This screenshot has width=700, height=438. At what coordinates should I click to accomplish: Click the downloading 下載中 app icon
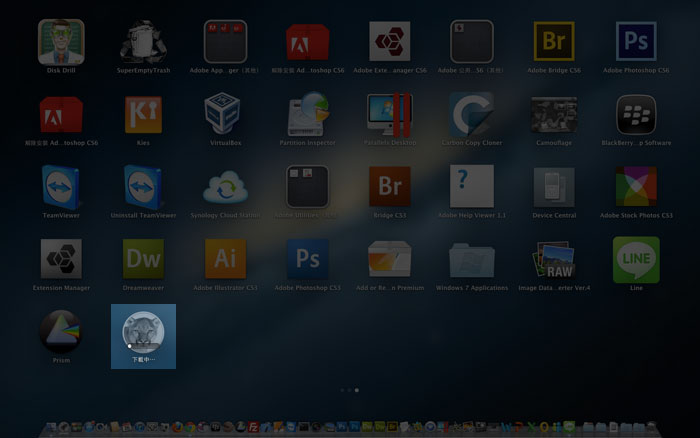143,331
